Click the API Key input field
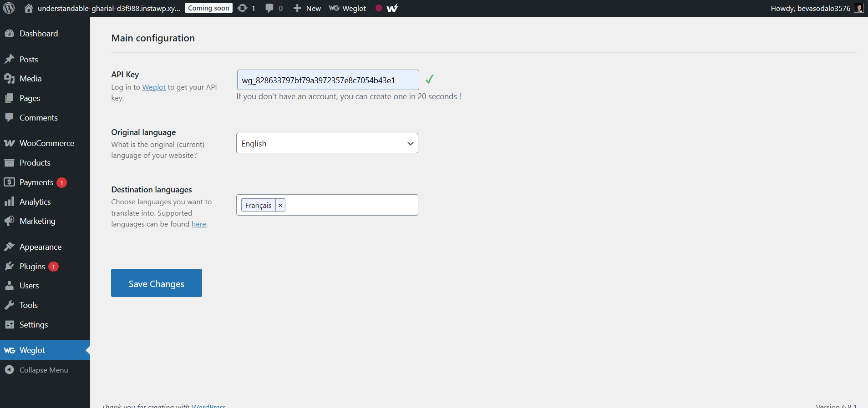868x408 pixels. tap(328, 80)
